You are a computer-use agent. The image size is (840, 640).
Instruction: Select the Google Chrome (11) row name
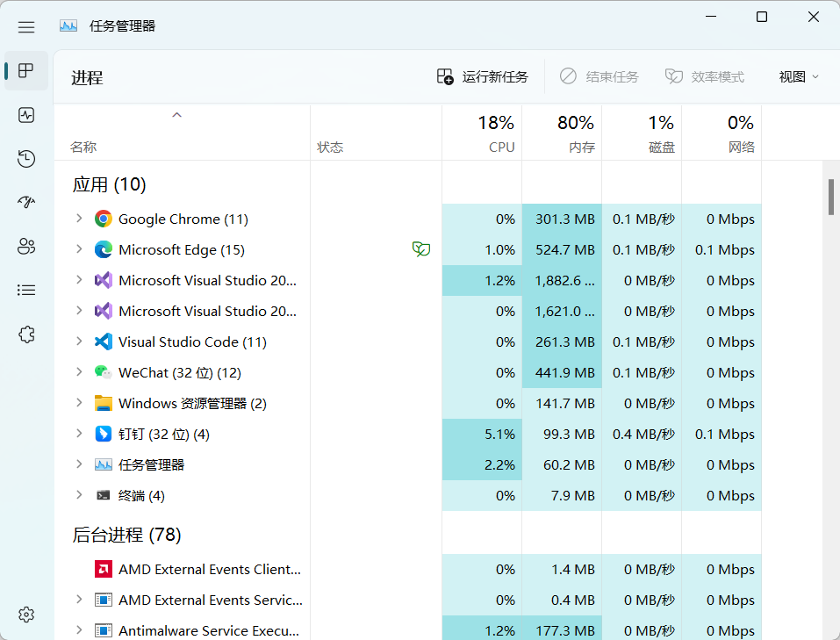coord(183,219)
